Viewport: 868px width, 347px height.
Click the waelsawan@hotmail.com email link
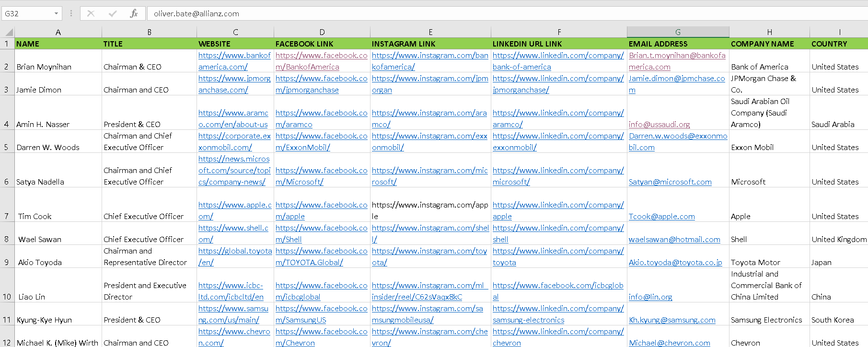(x=674, y=240)
